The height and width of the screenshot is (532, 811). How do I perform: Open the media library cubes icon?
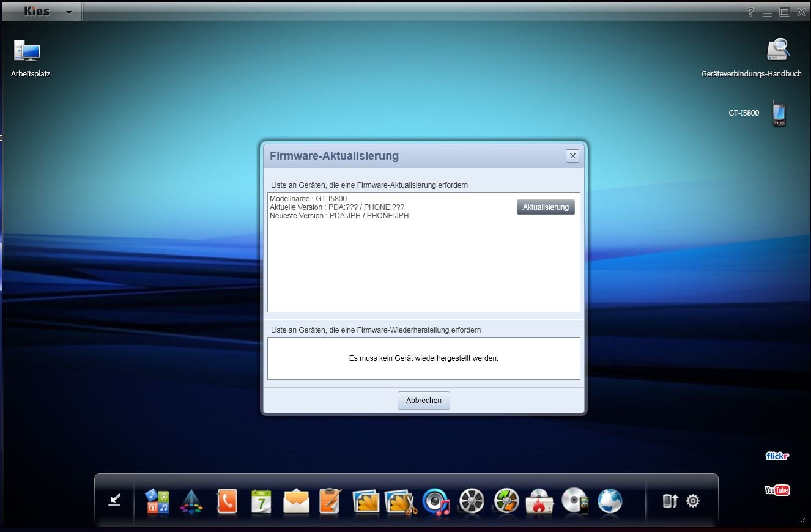157,501
